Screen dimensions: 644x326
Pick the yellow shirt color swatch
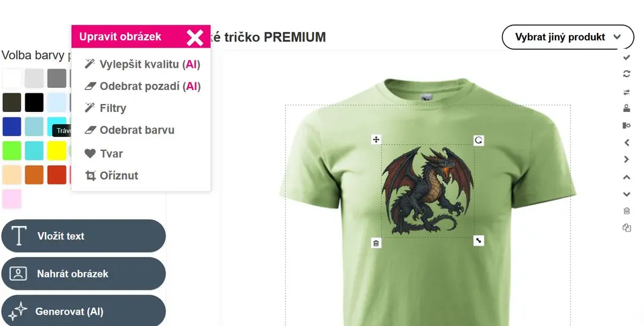pos(56,151)
